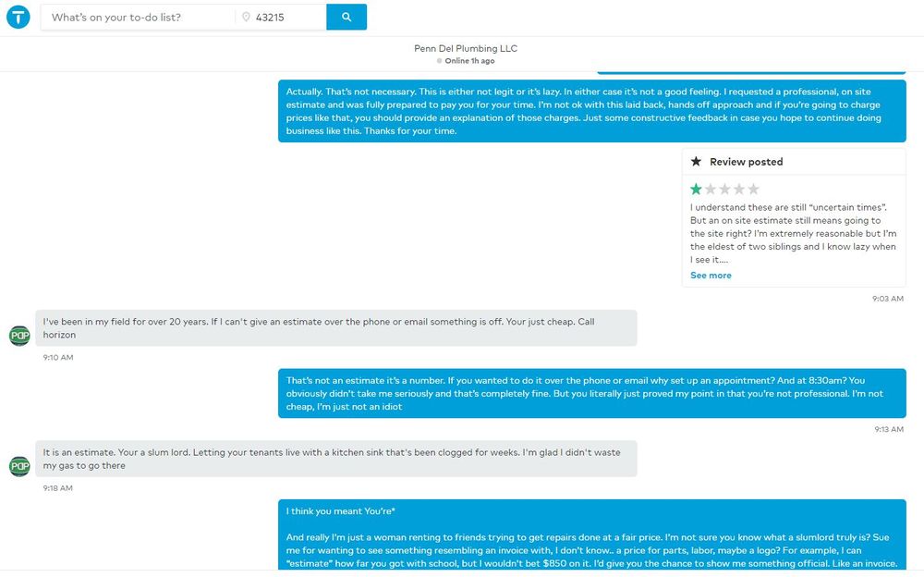The height and width of the screenshot is (577, 924).
Task: Click the blue 'not an estimate' message
Action: (x=591, y=393)
